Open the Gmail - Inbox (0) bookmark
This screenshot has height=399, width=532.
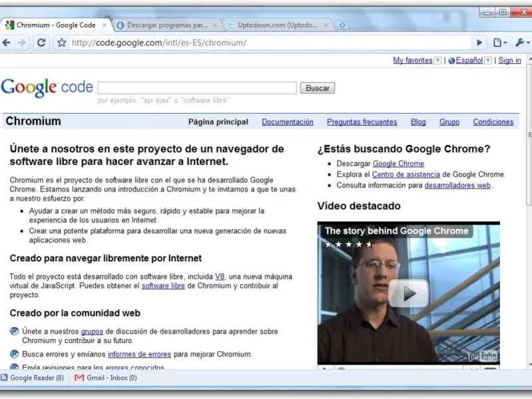106,378
